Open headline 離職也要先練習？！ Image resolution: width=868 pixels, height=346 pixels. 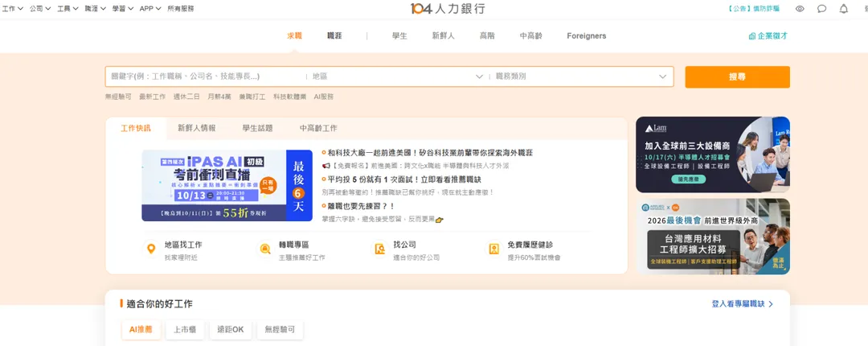(362, 206)
